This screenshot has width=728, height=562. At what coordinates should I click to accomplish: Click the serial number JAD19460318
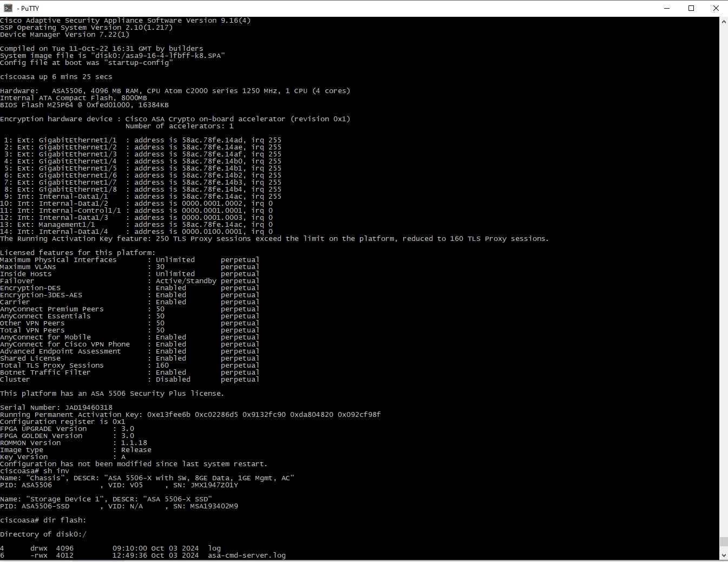coord(89,408)
